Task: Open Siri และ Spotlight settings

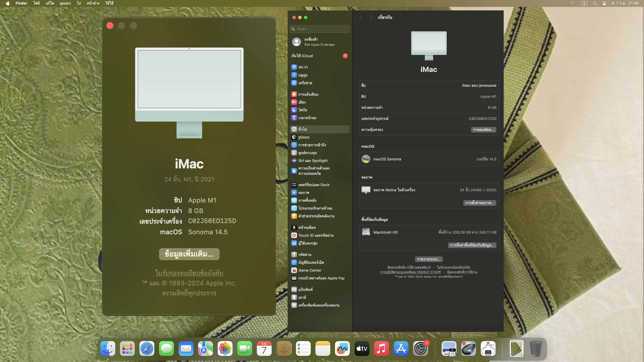Action: pos(319,161)
